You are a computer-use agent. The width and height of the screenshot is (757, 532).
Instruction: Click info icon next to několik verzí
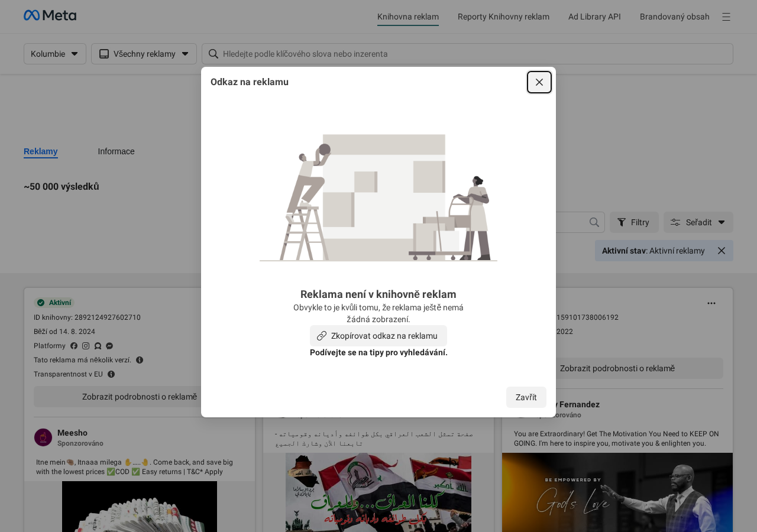[x=140, y=360]
